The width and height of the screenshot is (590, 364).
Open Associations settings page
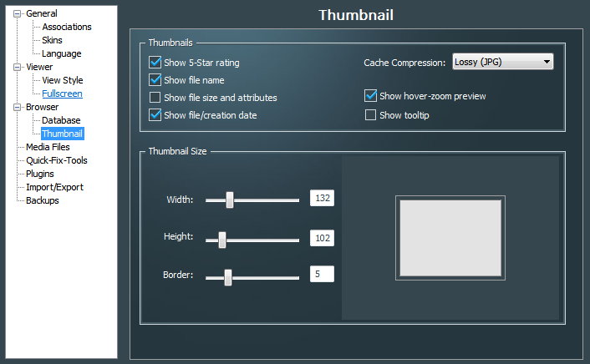pos(67,27)
